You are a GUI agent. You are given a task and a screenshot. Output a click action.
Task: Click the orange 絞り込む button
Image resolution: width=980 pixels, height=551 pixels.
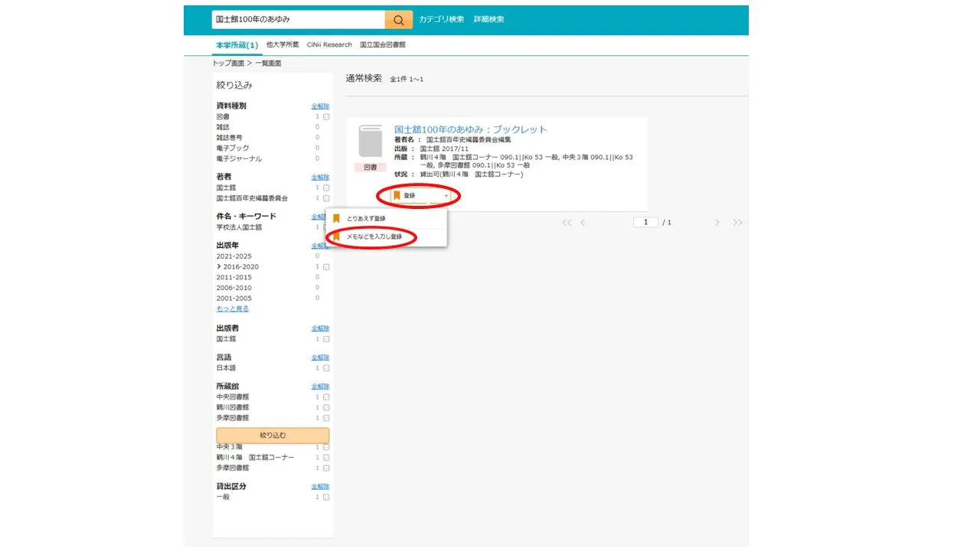273,435
